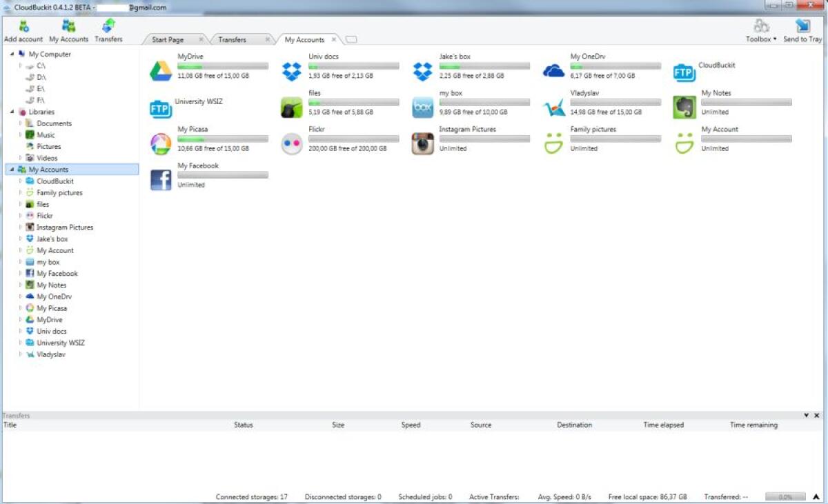The image size is (828, 504).
Task: Click the progress bar in the status bar
Action: (x=785, y=496)
